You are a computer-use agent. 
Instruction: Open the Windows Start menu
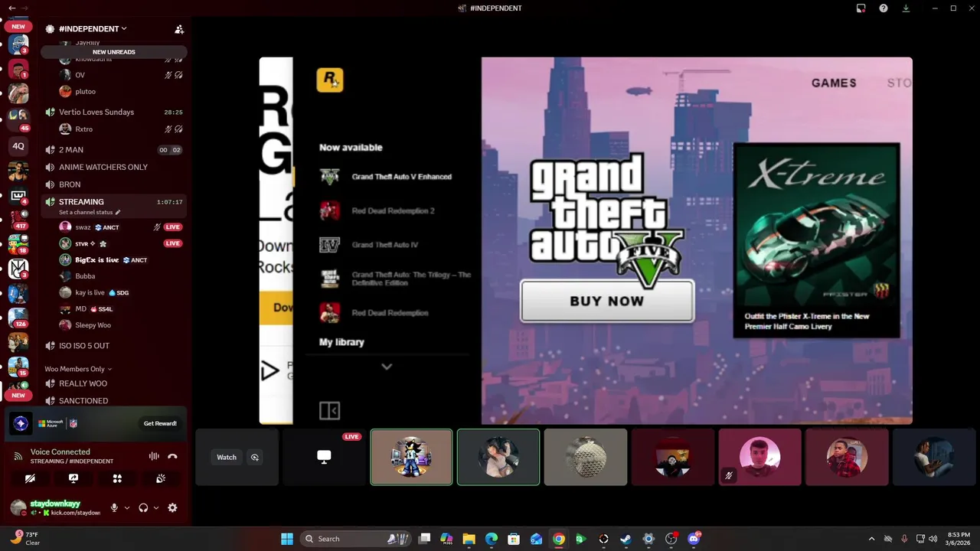[287, 539]
